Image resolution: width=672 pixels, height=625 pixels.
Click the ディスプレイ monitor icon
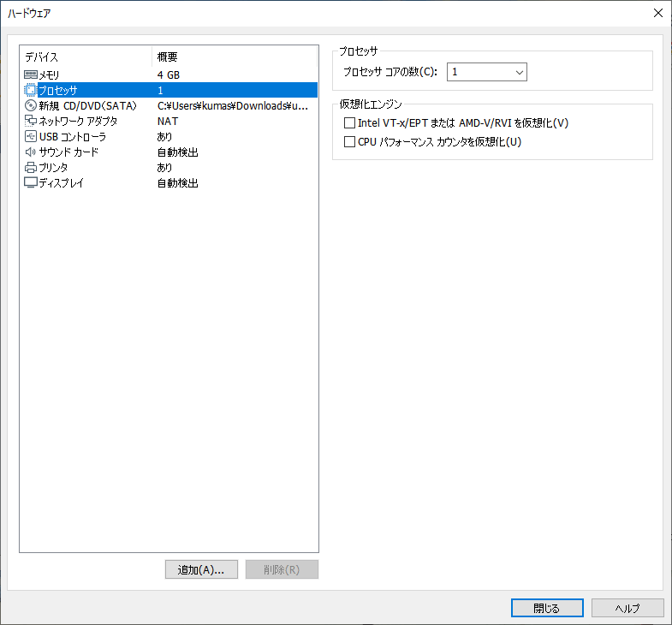pos(31,183)
